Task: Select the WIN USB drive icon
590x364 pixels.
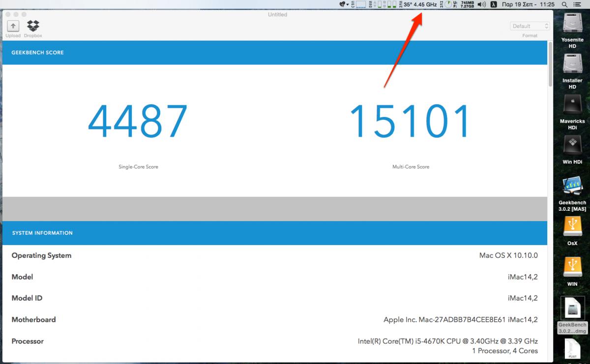Action: pos(572,268)
